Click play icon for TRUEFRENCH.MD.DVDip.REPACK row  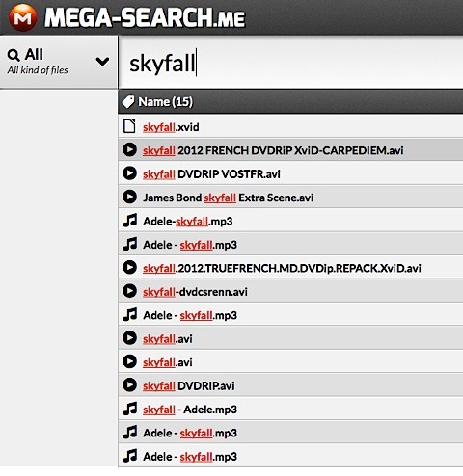129,267
